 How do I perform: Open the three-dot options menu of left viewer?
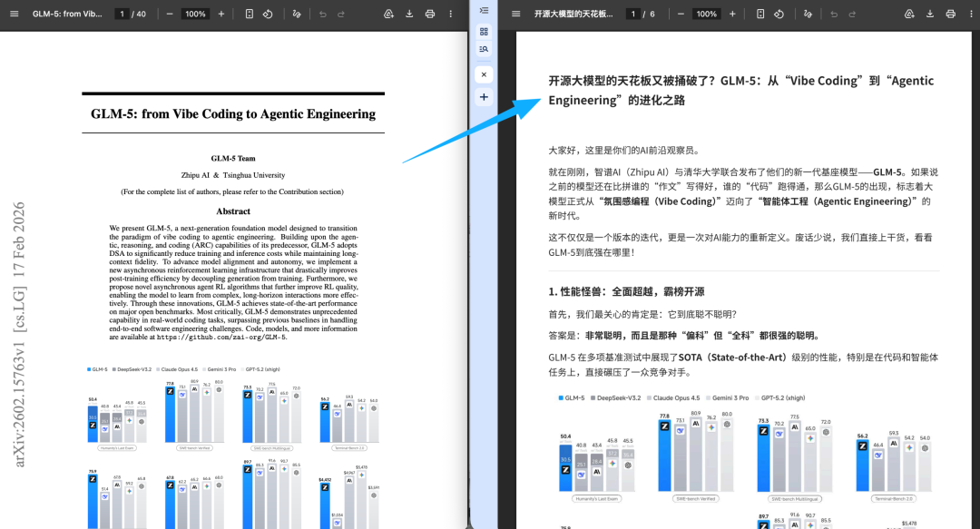tap(450, 14)
